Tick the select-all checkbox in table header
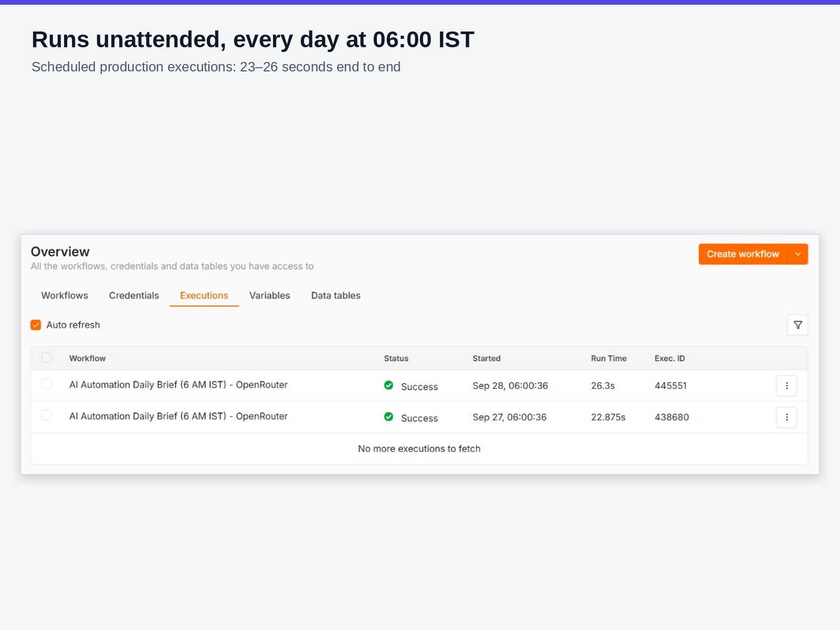This screenshot has height=630, width=840. 47,358
